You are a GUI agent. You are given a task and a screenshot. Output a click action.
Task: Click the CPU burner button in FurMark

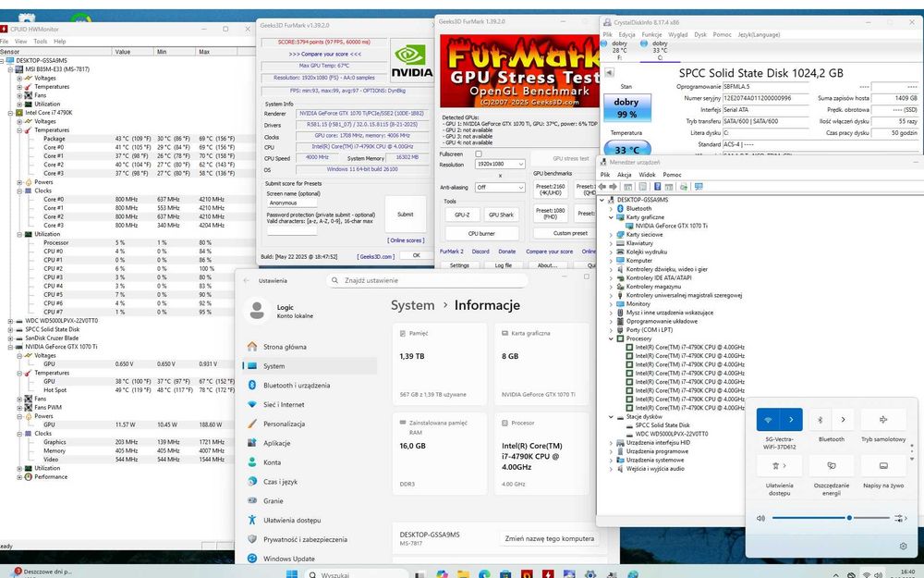tap(482, 234)
